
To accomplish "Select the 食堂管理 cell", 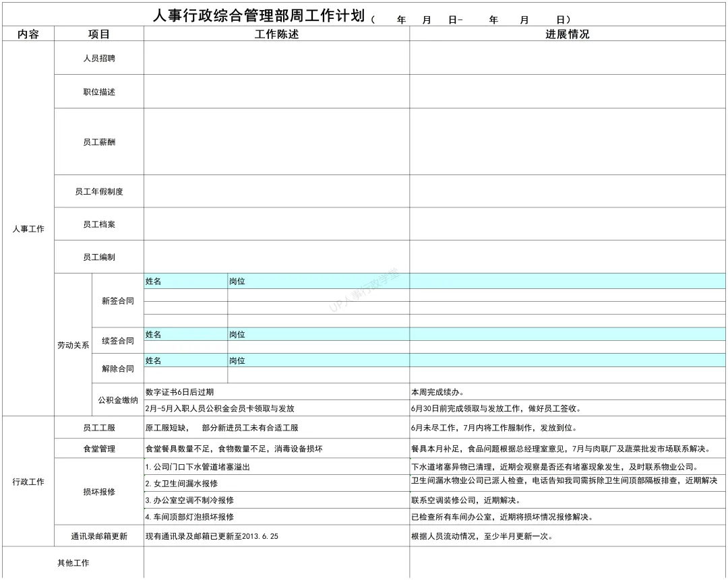I will pyautogui.click(x=99, y=448).
